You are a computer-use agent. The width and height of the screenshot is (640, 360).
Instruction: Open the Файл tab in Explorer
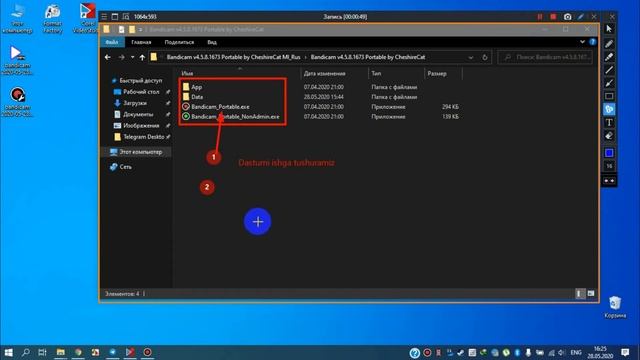[111, 42]
